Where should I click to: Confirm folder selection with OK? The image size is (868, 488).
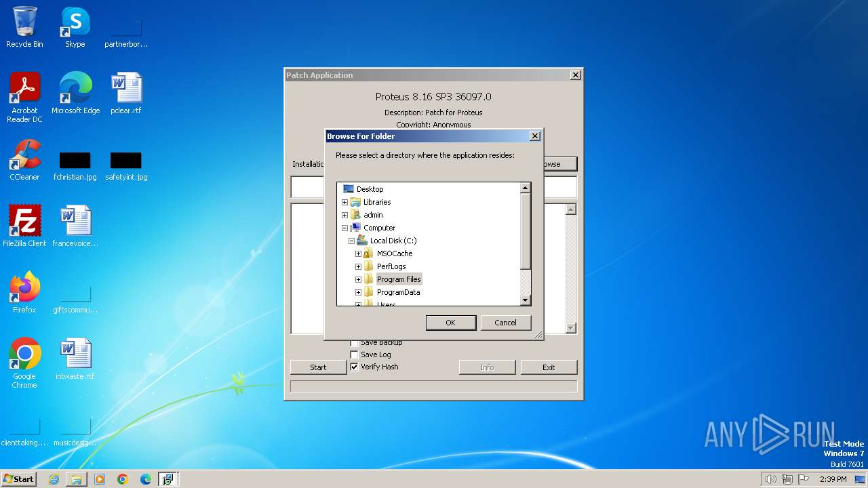(450, 323)
